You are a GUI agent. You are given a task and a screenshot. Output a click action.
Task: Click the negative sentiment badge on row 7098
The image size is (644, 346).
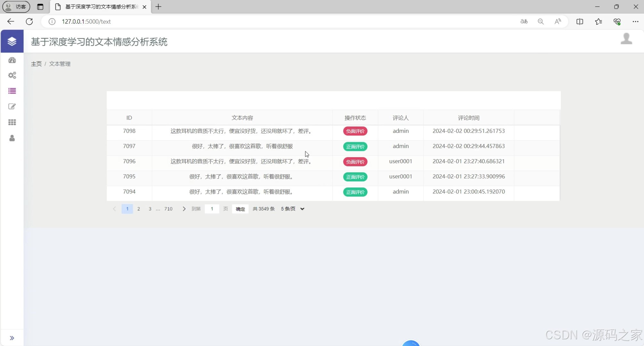(x=355, y=131)
